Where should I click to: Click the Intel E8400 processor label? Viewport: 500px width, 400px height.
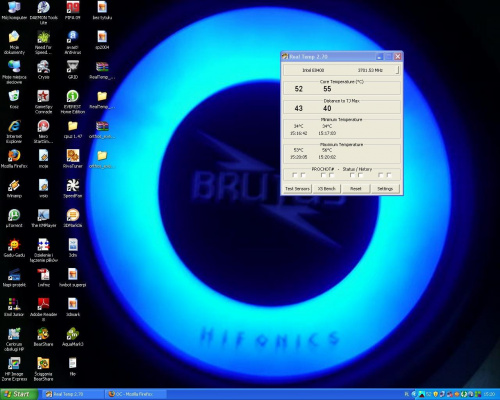point(313,70)
